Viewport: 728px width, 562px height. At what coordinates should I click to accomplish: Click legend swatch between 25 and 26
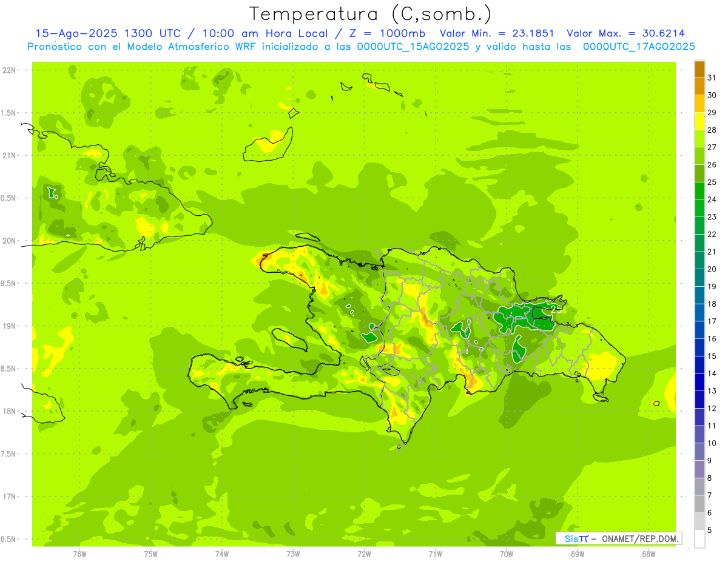[x=699, y=173]
